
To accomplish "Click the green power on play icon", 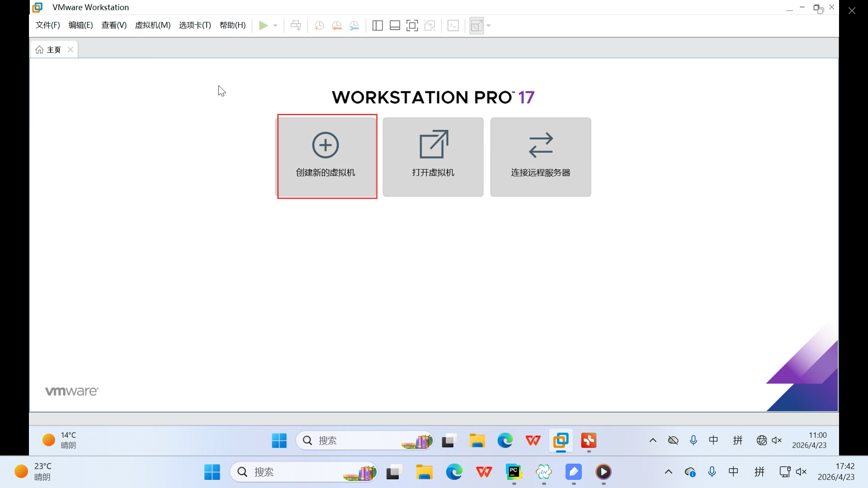I will (x=263, y=26).
